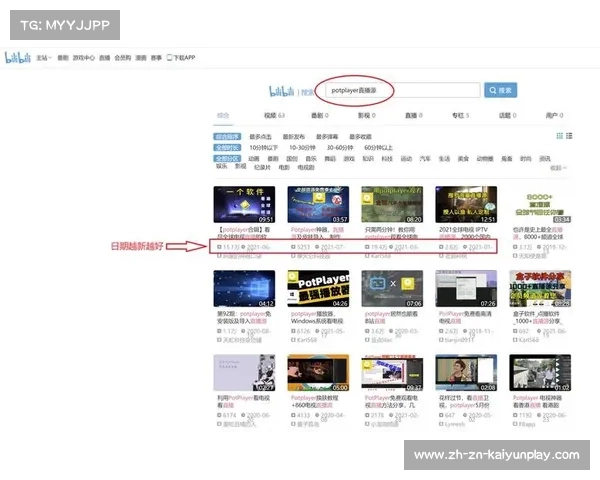Open the 04:26 PotPlayer 最强播放器 thumbnail
This screenshot has width=600, height=480.
[318, 289]
